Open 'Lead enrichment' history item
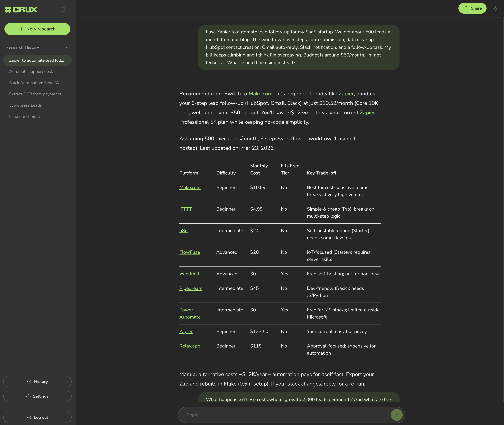Viewport: 504px width, 425px height. coord(25,116)
